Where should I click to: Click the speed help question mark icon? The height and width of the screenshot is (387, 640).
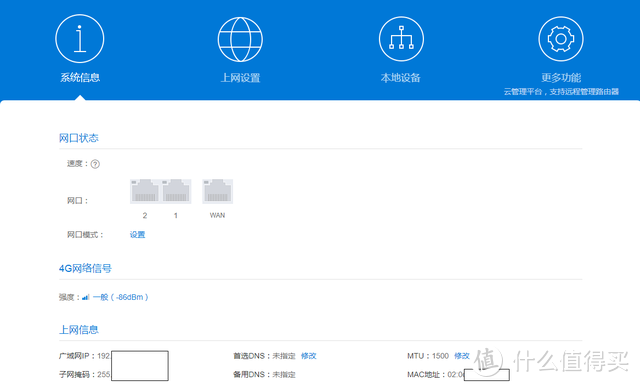click(x=95, y=164)
